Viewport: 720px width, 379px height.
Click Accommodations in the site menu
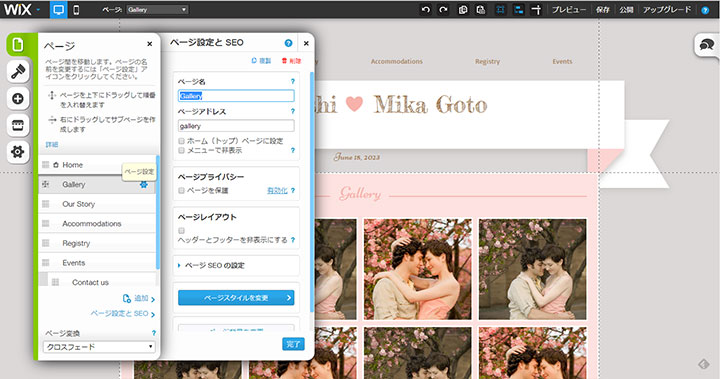[397, 62]
